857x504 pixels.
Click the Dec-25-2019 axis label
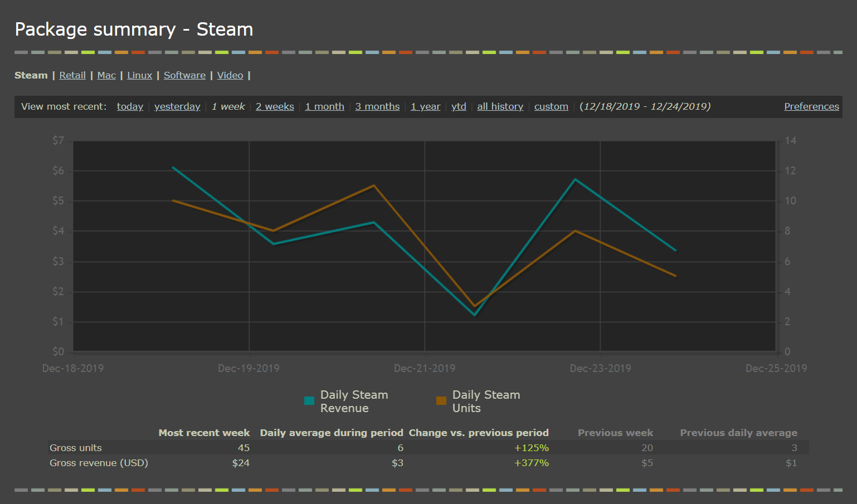pos(776,368)
